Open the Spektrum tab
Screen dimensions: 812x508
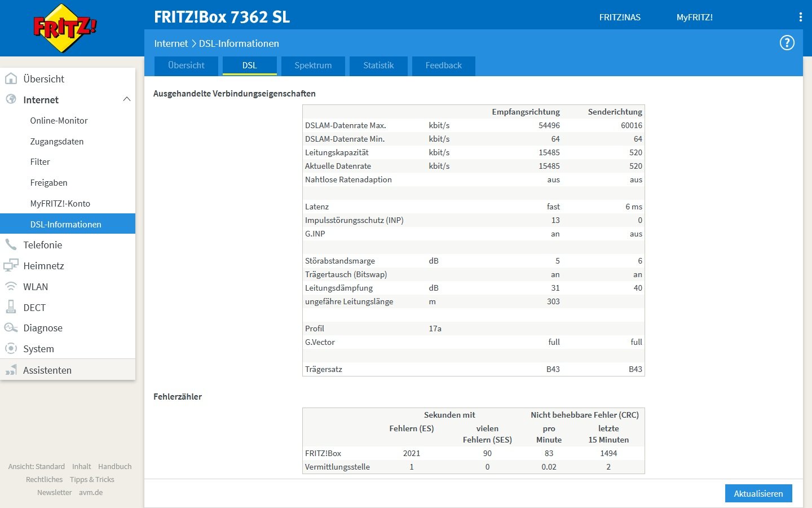coord(313,65)
